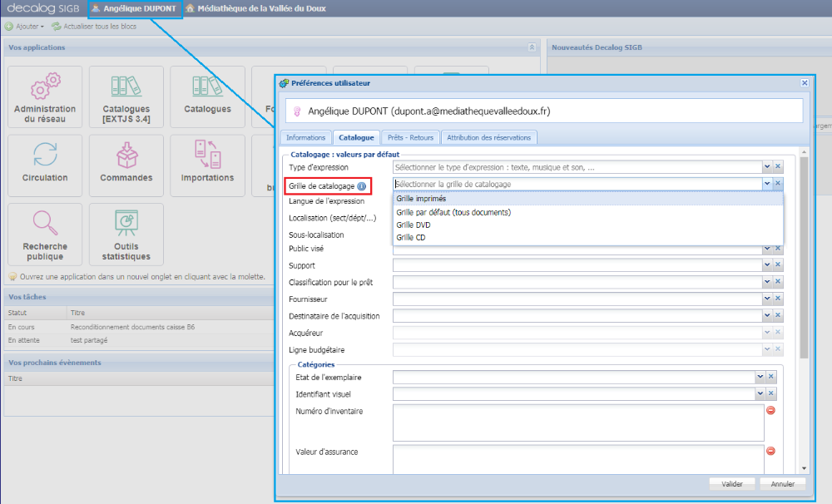Collapse the Vos applications panel
Screen dimensions: 832x504
532,47
